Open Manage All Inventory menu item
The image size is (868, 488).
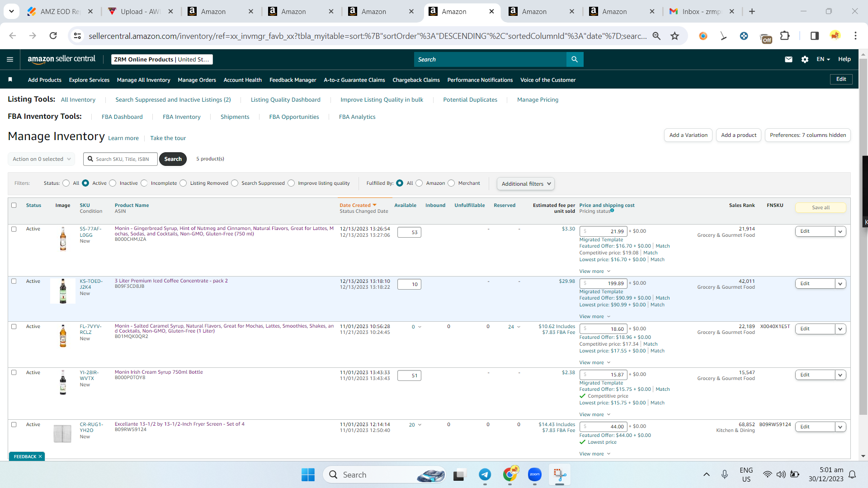point(143,80)
